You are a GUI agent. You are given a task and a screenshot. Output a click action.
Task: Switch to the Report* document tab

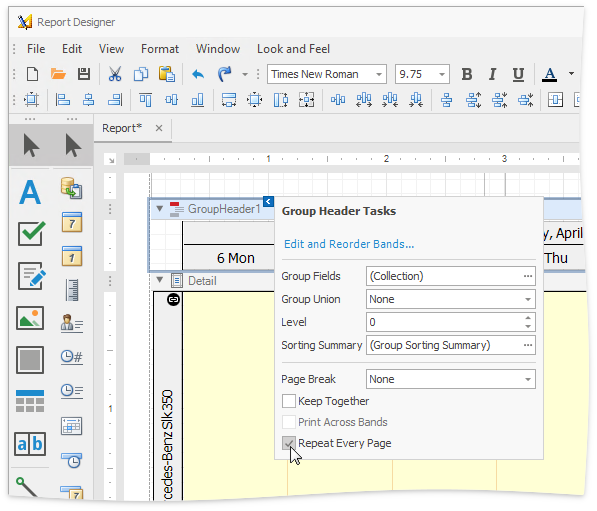click(122, 128)
